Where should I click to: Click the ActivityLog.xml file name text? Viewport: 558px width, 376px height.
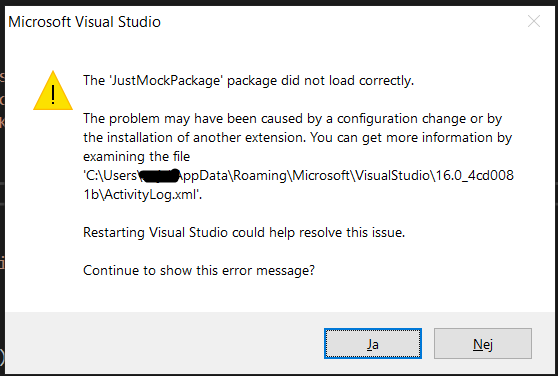(151, 195)
